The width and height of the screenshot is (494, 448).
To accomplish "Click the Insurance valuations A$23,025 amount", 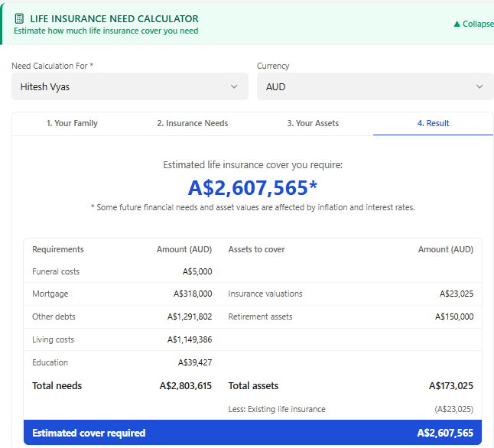I will [457, 294].
